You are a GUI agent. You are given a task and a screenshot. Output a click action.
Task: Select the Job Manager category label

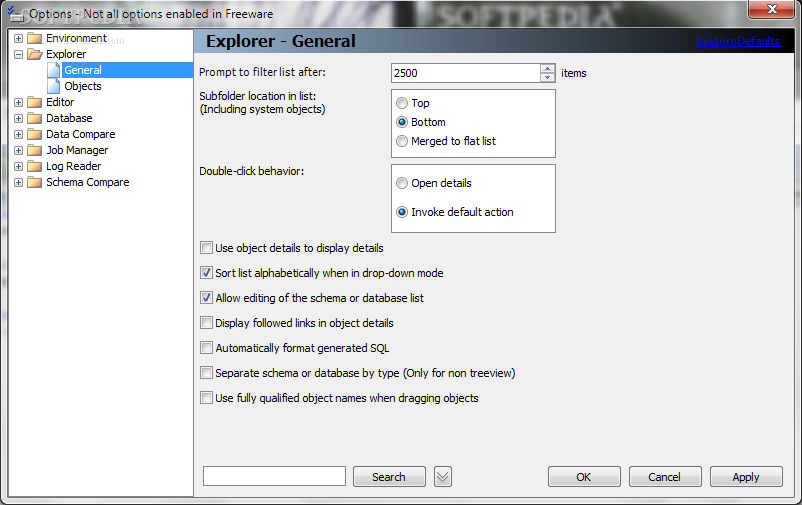[x=77, y=150]
